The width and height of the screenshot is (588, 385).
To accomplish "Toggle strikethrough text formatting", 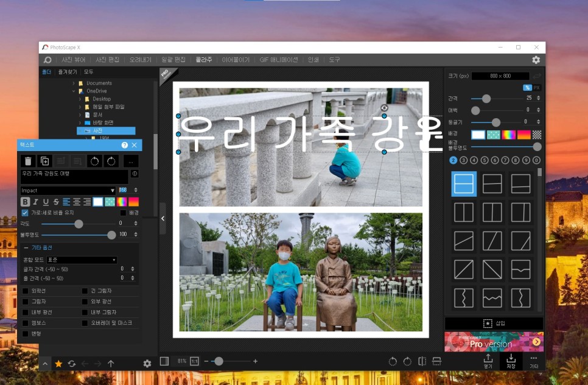I will pyautogui.click(x=56, y=202).
